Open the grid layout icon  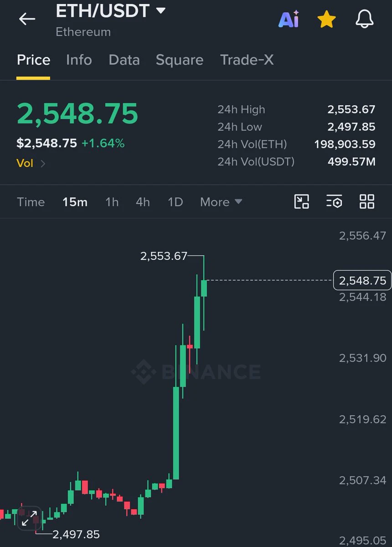point(367,201)
